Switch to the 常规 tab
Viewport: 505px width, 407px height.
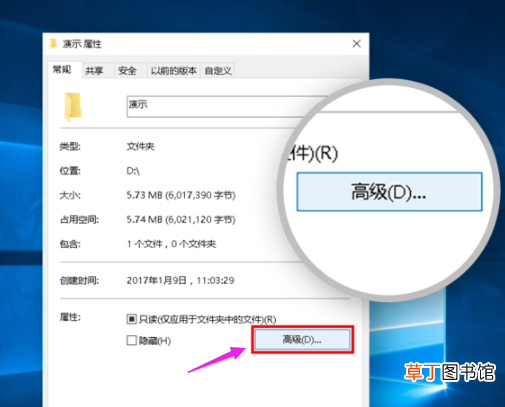pyautogui.click(x=65, y=70)
